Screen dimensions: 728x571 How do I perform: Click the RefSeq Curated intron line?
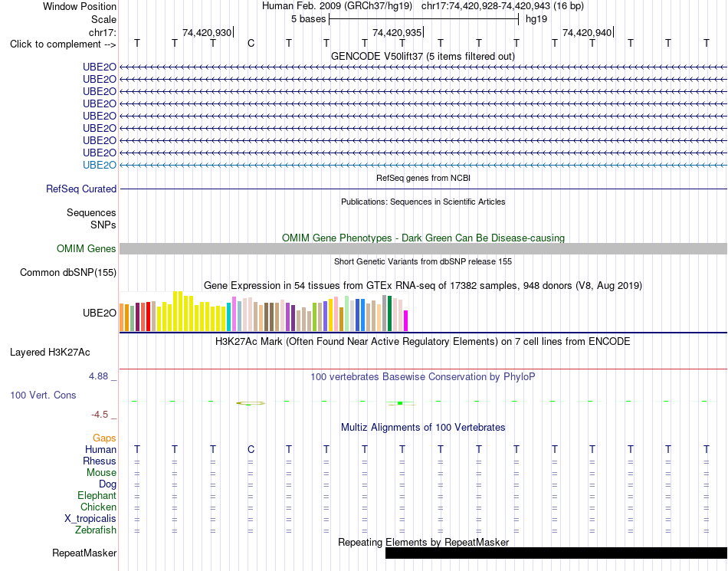pyautogui.click(x=424, y=189)
